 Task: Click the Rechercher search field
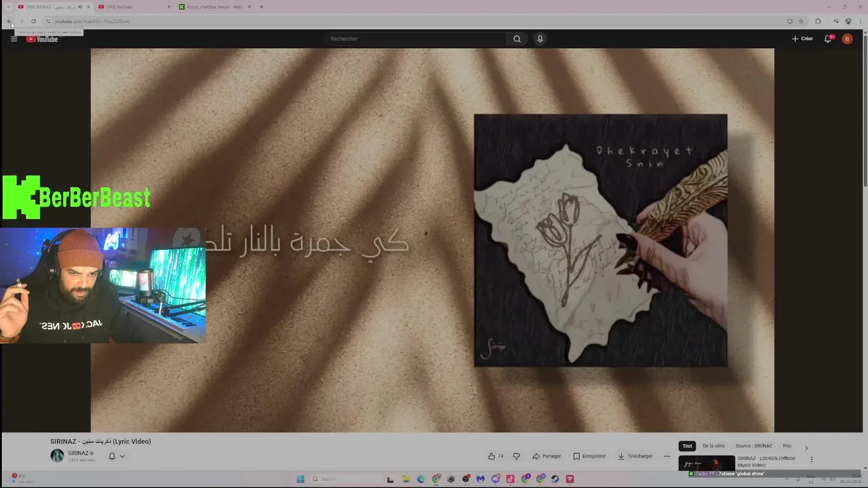pyautogui.click(x=416, y=39)
